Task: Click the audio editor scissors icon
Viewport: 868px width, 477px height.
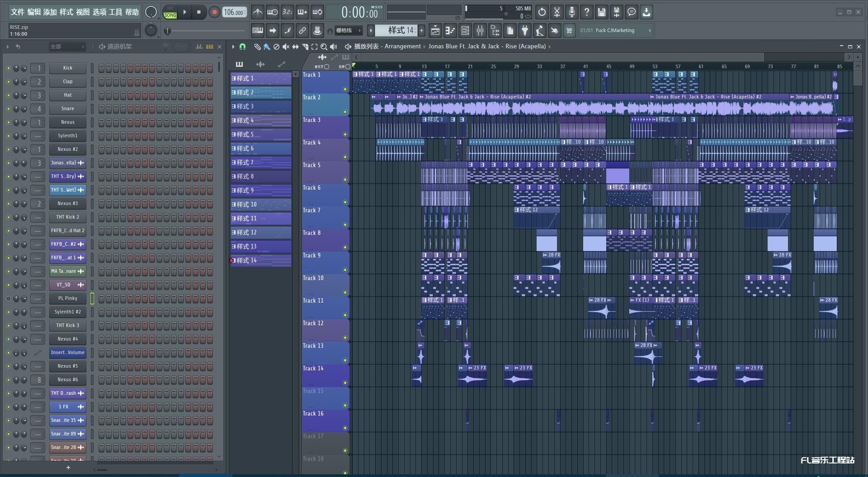Action: (557, 12)
